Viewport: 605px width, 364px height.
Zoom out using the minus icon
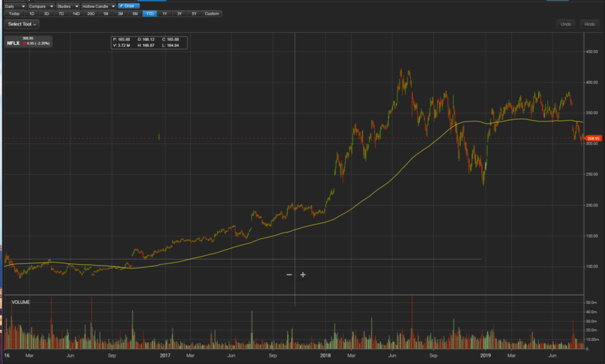click(x=289, y=275)
